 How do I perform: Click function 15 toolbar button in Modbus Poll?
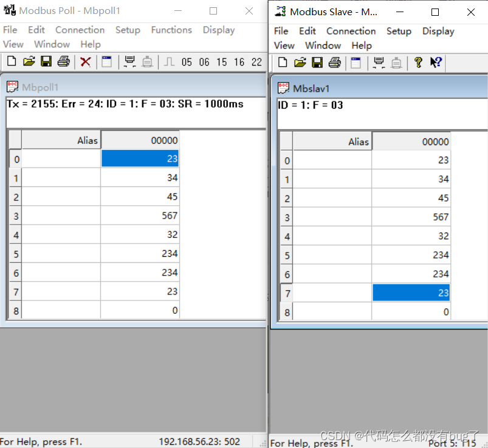click(222, 62)
